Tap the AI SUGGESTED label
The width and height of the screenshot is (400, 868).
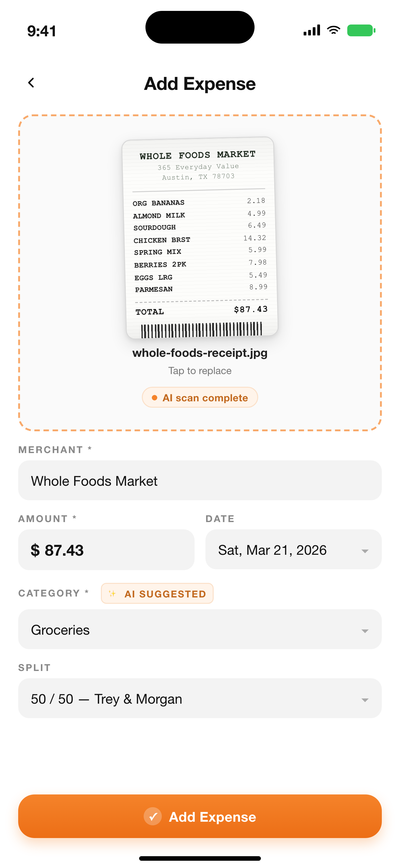pos(165,594)
